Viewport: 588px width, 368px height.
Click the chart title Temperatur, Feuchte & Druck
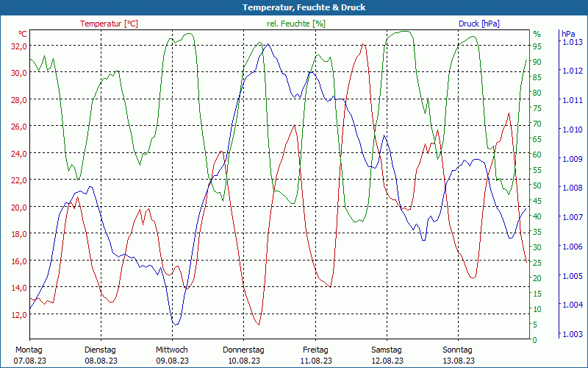294,7
